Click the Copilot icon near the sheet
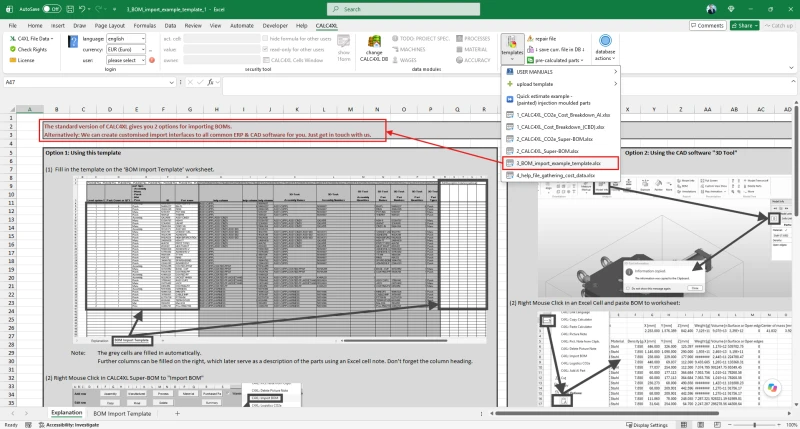The height and width of the screenshot is (429, 800). tap(772, 388)
